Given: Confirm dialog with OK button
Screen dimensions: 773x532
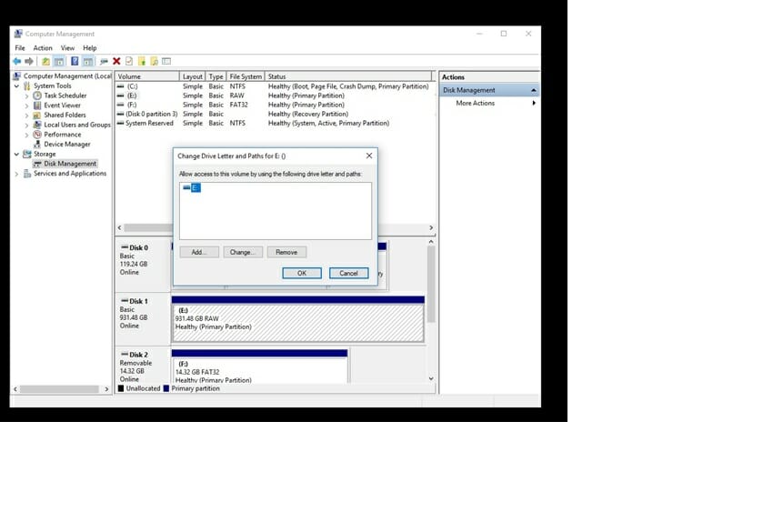Looking at the screenshot, I should pyautogui.click(x=302, y=273).
